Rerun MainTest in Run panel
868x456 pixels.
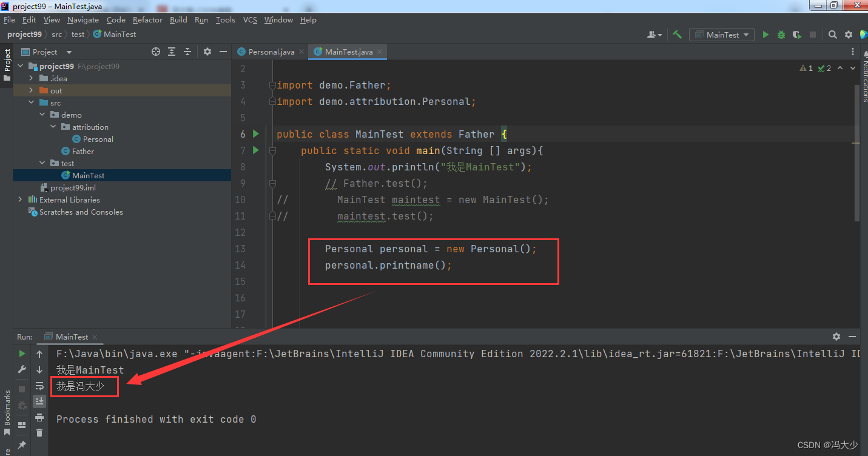22,354
